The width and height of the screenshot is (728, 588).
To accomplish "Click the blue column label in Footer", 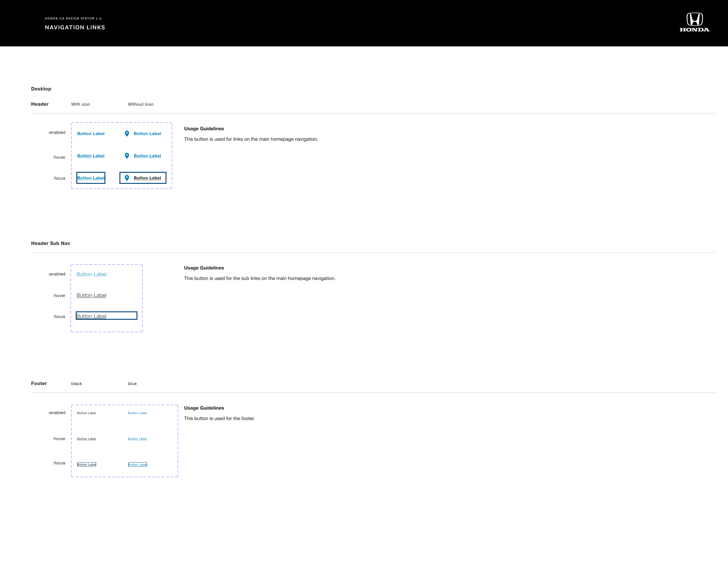I will [132, 384].
